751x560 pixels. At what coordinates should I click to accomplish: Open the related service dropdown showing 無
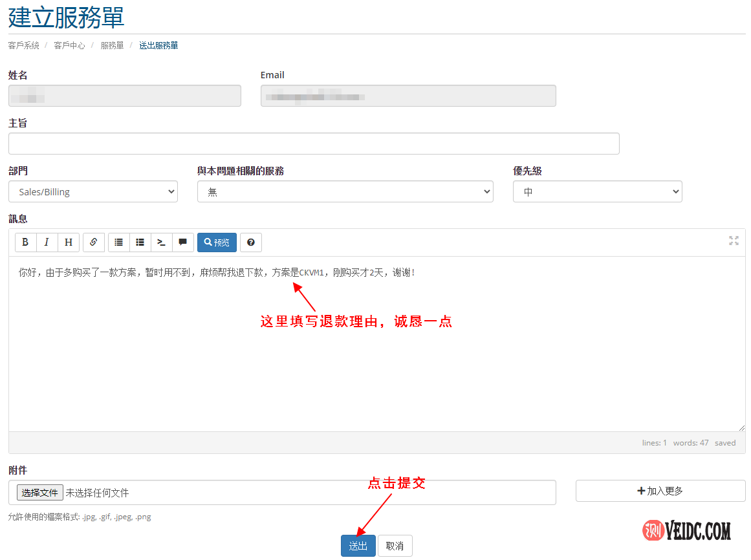click(345, 192)
